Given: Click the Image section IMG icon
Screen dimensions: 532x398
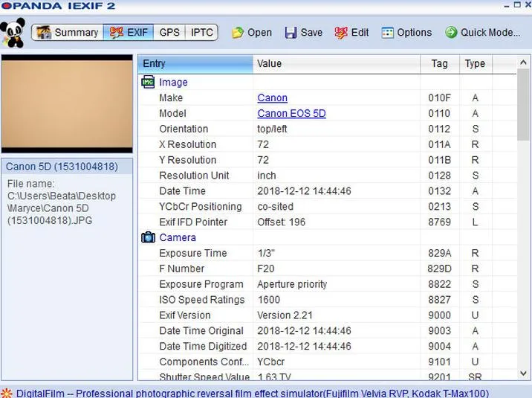Looking at the screenshot, I should coord(148,82).
